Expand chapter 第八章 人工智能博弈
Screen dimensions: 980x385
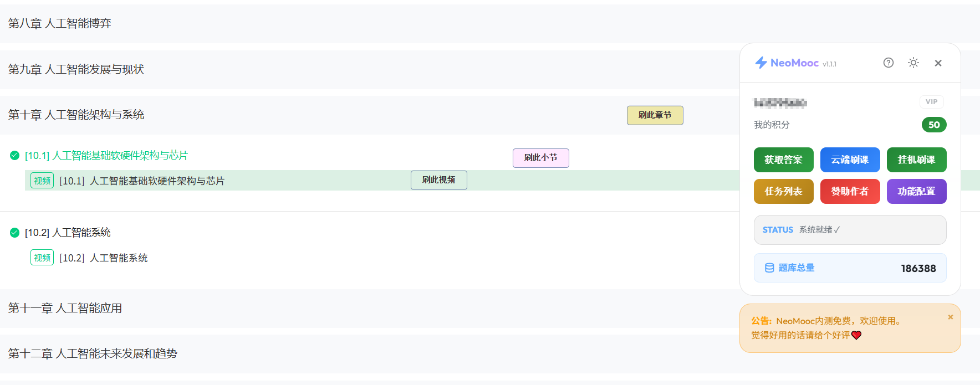click(60, 23)
